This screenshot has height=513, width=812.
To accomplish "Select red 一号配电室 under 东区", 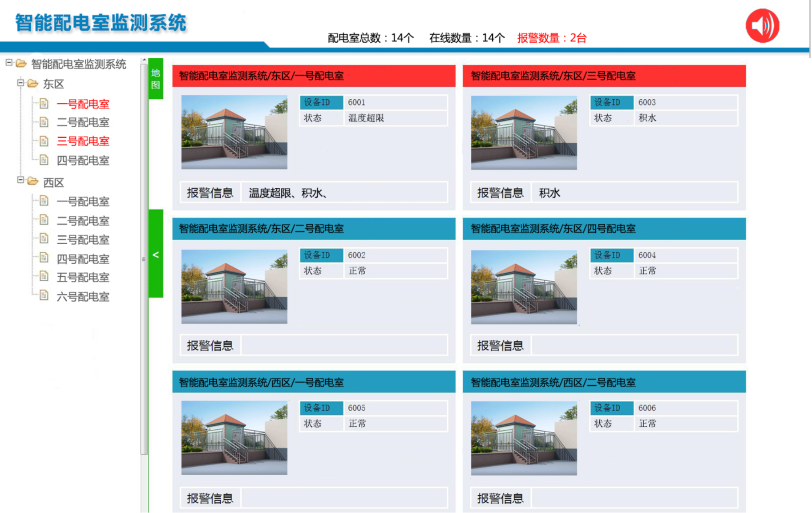I will coord(83,104).
